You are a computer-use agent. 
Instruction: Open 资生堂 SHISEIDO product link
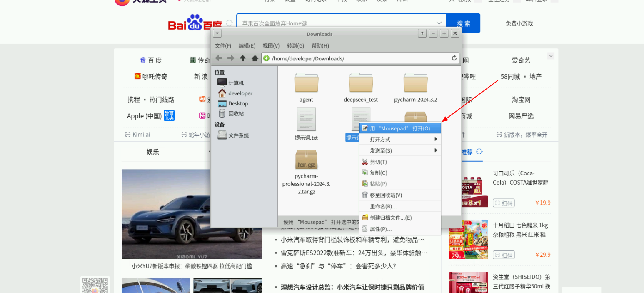522,282
